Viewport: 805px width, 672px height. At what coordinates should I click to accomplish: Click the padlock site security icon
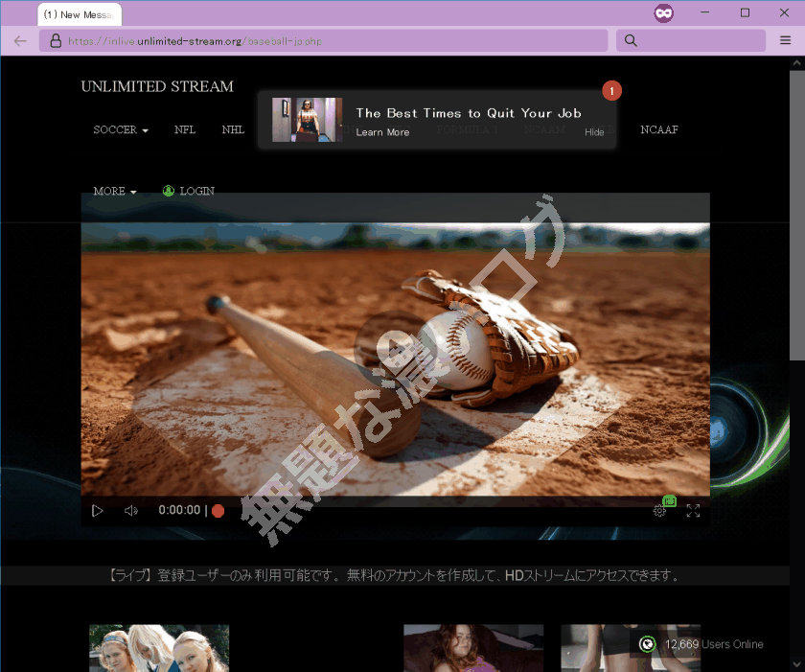click(x=56, y=41)
